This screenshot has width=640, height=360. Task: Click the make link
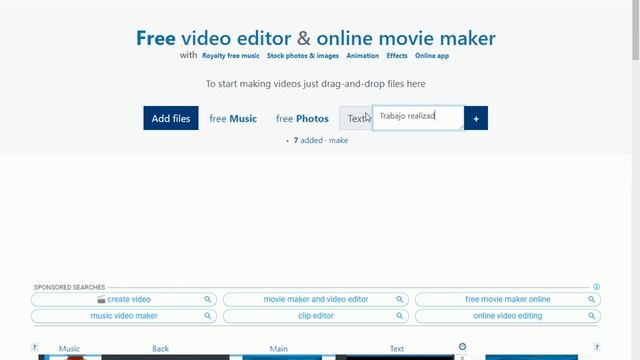(338, 140)
